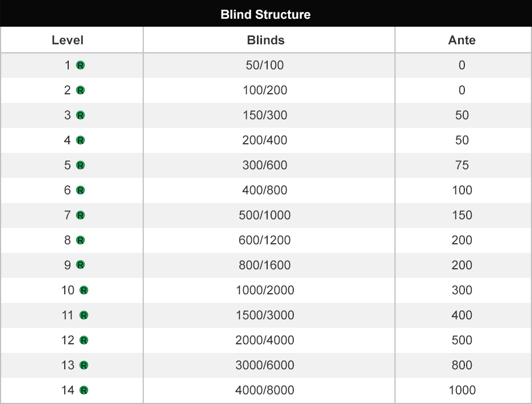Screen dimensions: 532x404
Task: Click the Blinds column header
Action: 266,40
